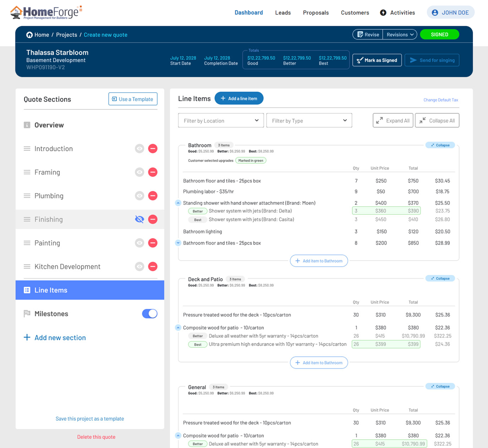Open the Revisions dropdown
The width and height of the screenshot is (488, 448).
click(x=400, y=35)
